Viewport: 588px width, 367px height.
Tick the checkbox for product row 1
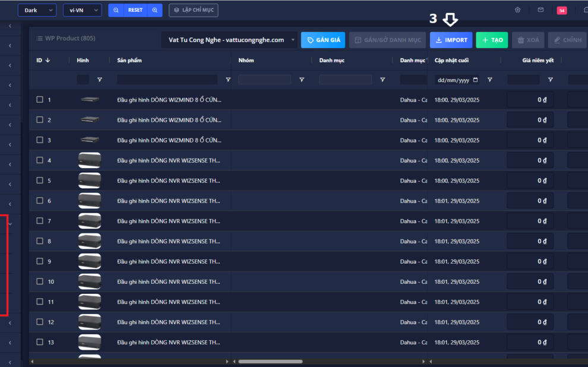[40, 100]
